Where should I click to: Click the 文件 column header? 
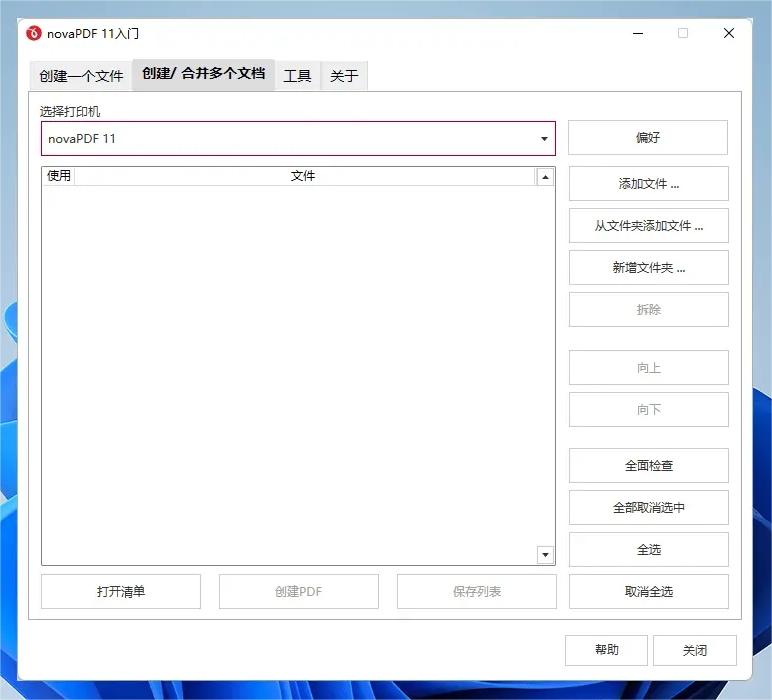click(303, 176)
